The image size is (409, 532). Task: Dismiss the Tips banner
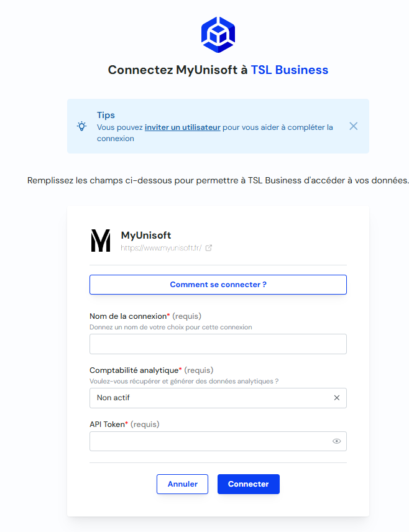[x=353, y=126]
